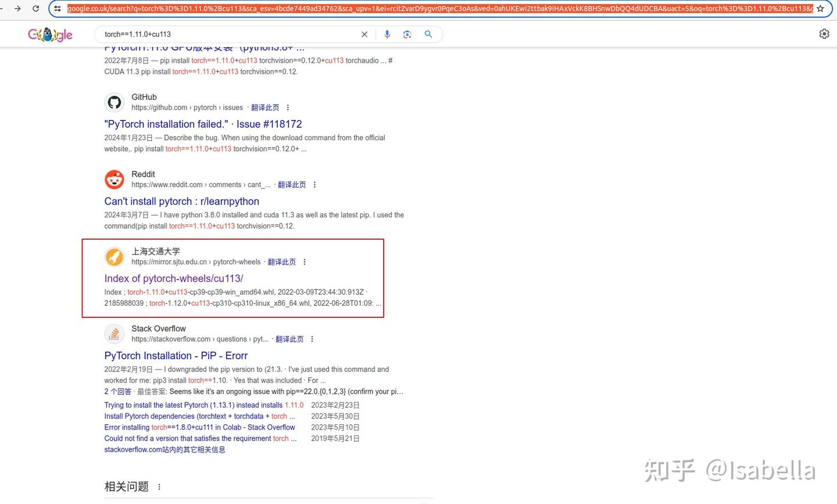Clear the search box with X icon

[364, 34]
